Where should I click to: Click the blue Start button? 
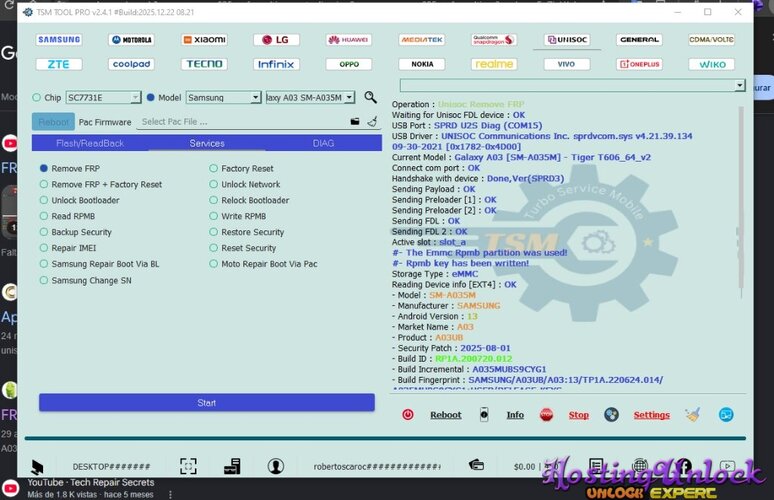tap(207, 402)
